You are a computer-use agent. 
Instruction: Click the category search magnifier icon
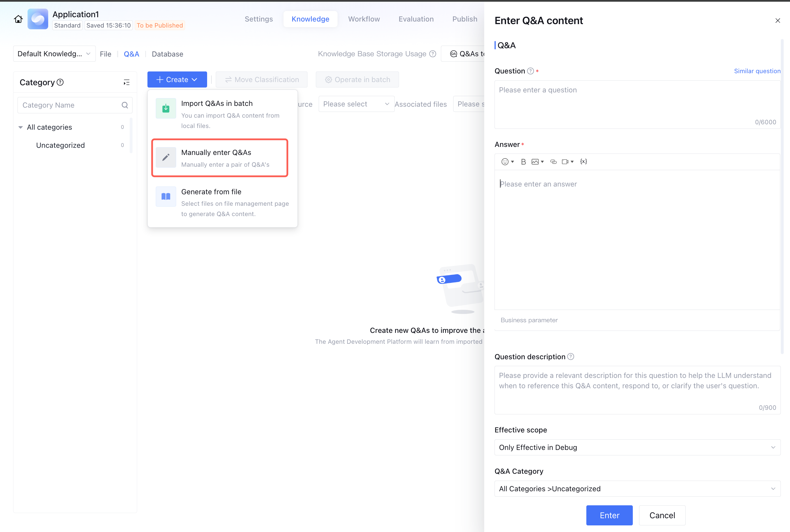coord(125,105)
